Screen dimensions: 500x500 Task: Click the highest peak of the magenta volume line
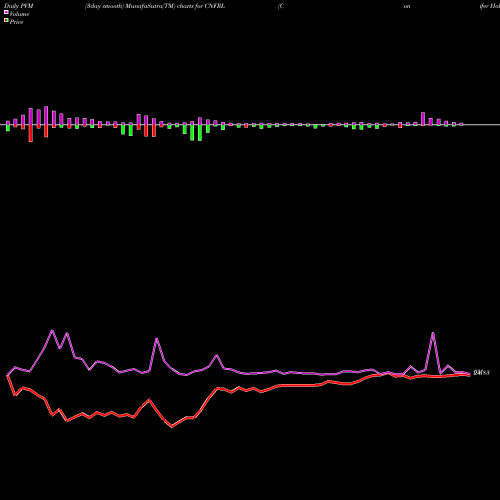pyautogui.click(x=52, y=330)
